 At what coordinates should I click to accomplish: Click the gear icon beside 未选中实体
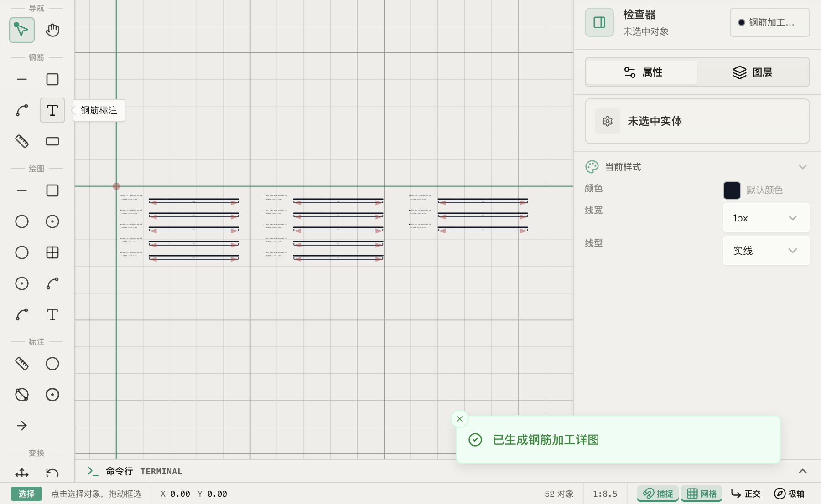pyautogui.click(x=608, y=121)
